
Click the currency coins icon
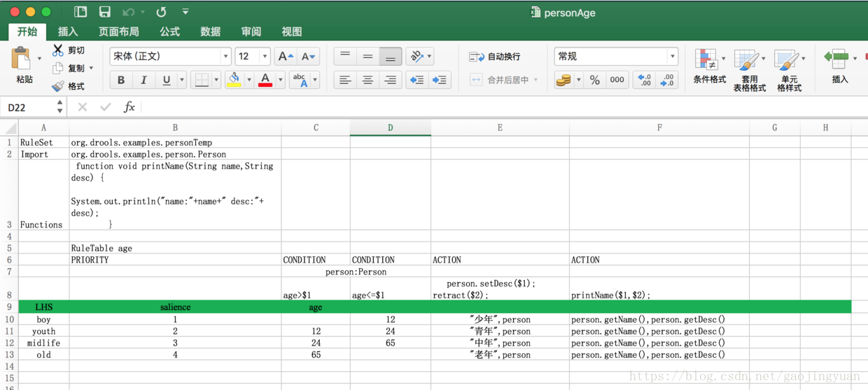563,80
